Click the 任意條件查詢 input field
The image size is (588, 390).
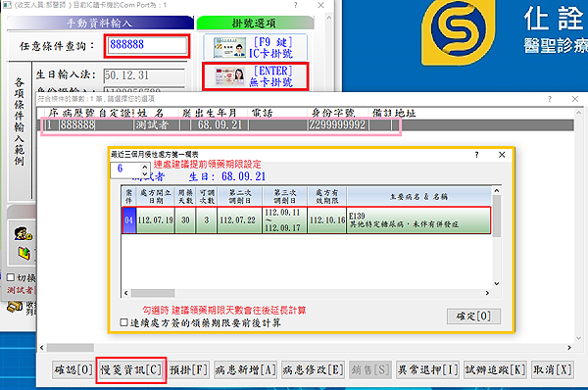point(147,46)
